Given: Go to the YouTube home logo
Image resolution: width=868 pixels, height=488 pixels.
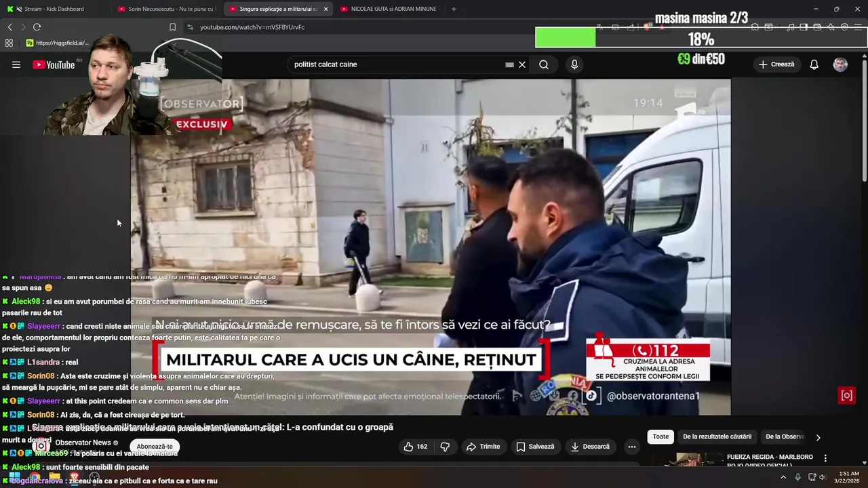Looking at the screenshot, I should click(54, 64).
